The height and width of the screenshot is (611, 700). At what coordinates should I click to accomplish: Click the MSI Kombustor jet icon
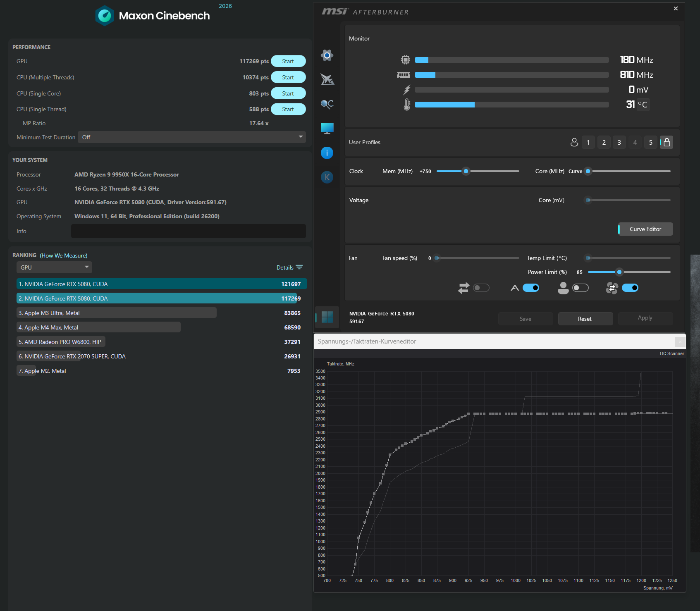[327, 79]
